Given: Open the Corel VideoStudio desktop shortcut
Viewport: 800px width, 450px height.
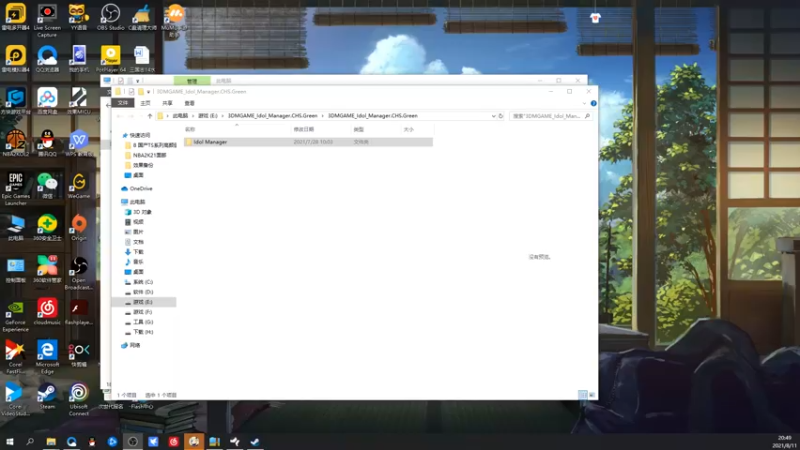Looking at the screenshot, I should [15, 399].
